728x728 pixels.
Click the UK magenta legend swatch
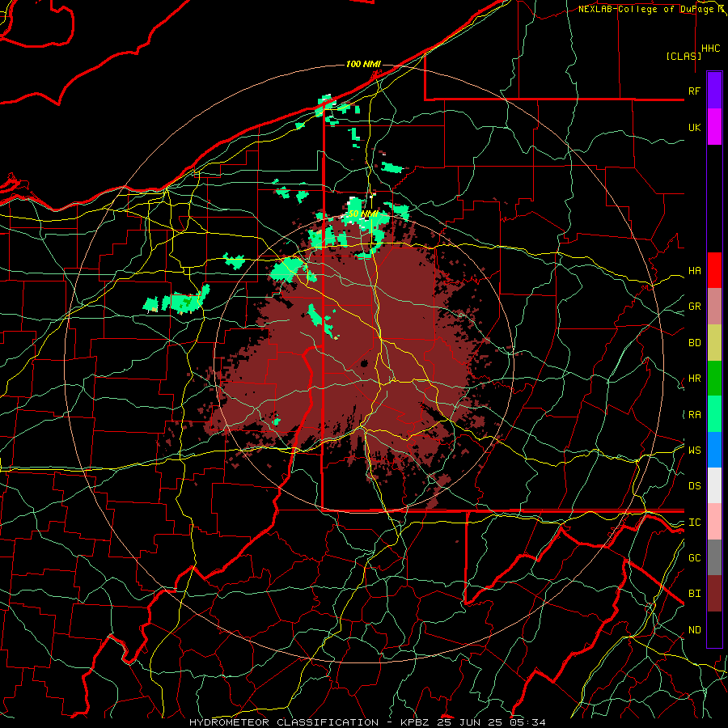coord(714,127)
